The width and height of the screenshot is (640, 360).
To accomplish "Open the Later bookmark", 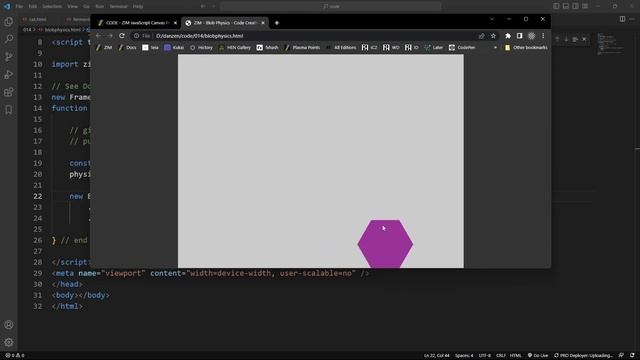I will [x=434, y=48].
